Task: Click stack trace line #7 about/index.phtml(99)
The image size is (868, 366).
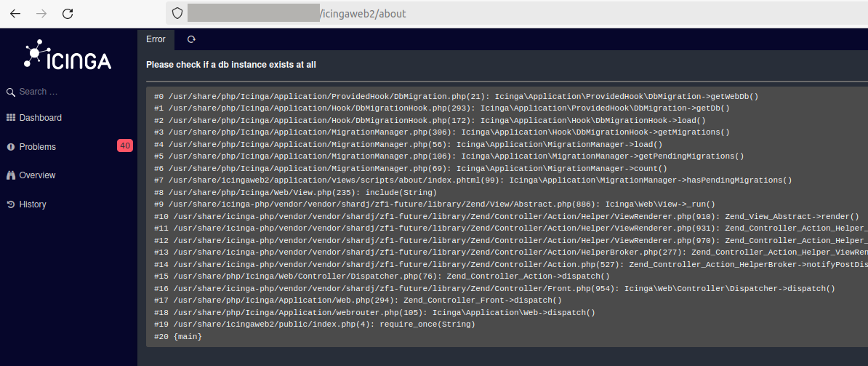Action: coord(473,180)
